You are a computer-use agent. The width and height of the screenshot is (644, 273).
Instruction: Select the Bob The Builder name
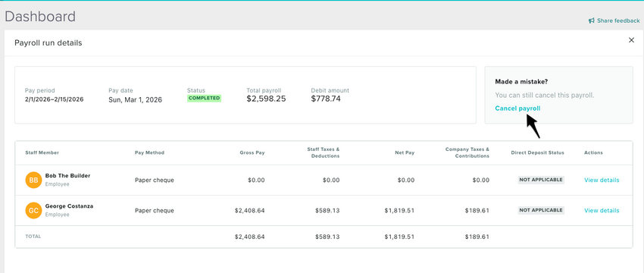(x=67, y=176)
